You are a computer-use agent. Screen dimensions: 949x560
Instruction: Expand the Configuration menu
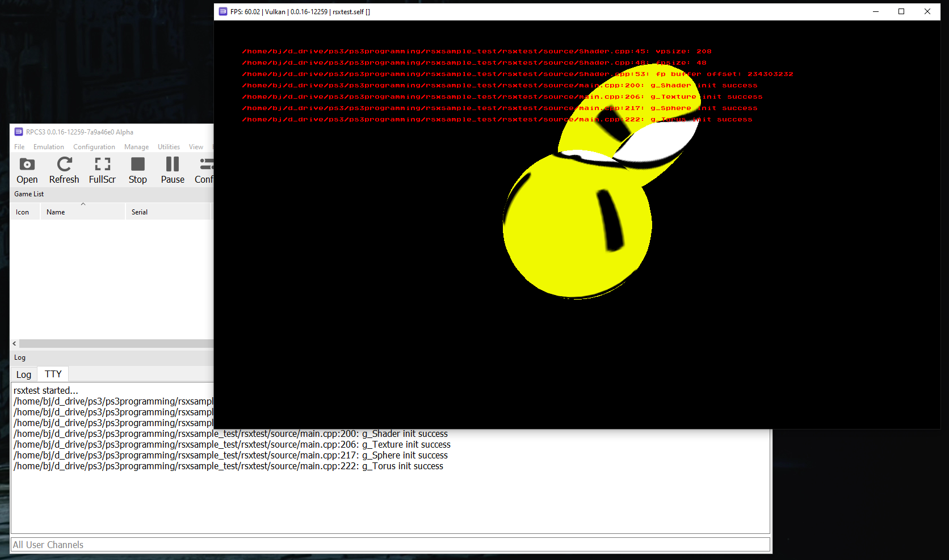[94, 147]
